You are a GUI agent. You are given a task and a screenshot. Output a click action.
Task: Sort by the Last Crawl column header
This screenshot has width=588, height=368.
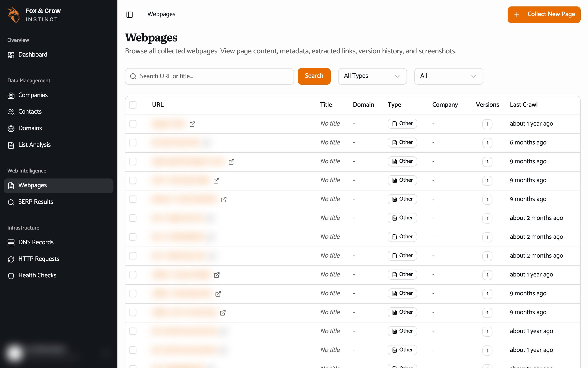pyautogui.click(x=524, y=105)
